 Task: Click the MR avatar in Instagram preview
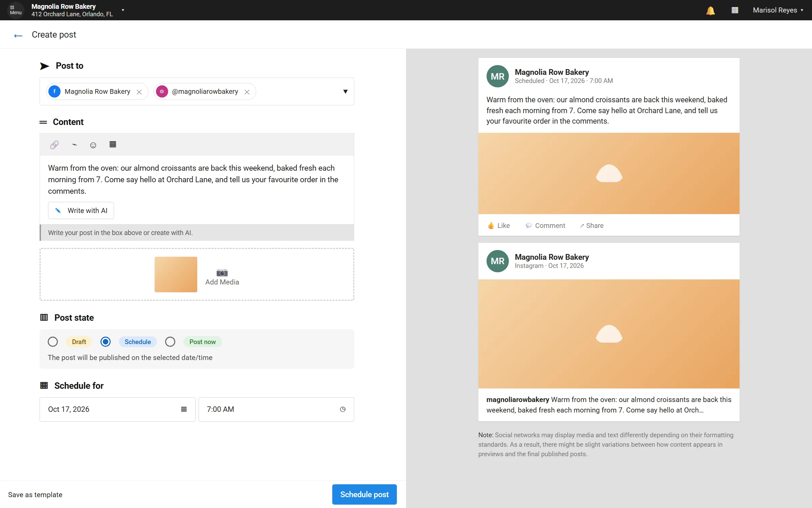tap(497, 261)
